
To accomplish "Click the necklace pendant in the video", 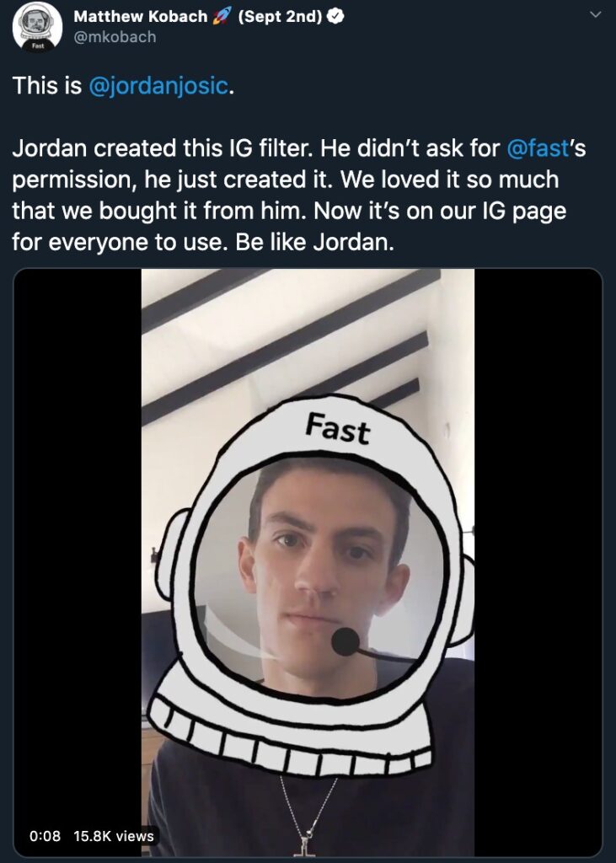I will coord(304,845).
